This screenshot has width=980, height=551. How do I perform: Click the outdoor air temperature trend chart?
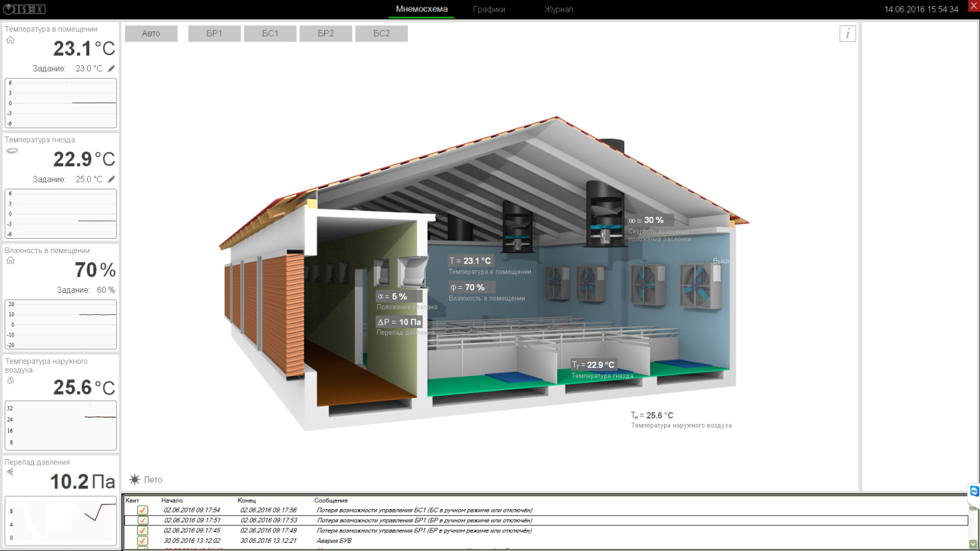pyautogui.click(x=60, y=425)
